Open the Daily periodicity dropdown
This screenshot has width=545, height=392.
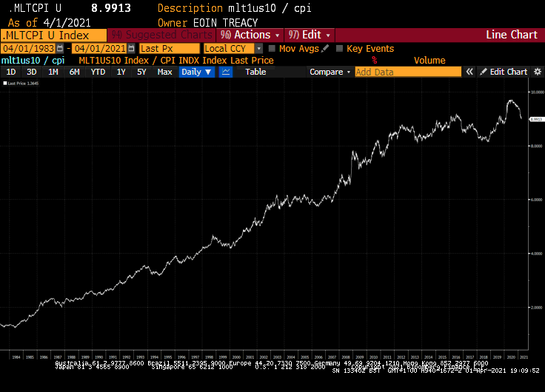pyautogui.click(x=196, y=72)
